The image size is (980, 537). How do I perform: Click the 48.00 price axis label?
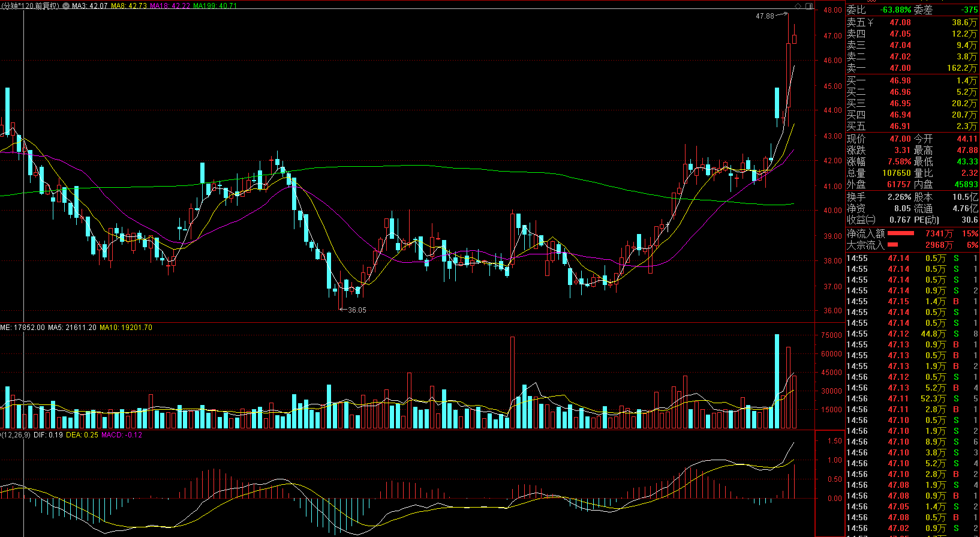tap(832, 10)
